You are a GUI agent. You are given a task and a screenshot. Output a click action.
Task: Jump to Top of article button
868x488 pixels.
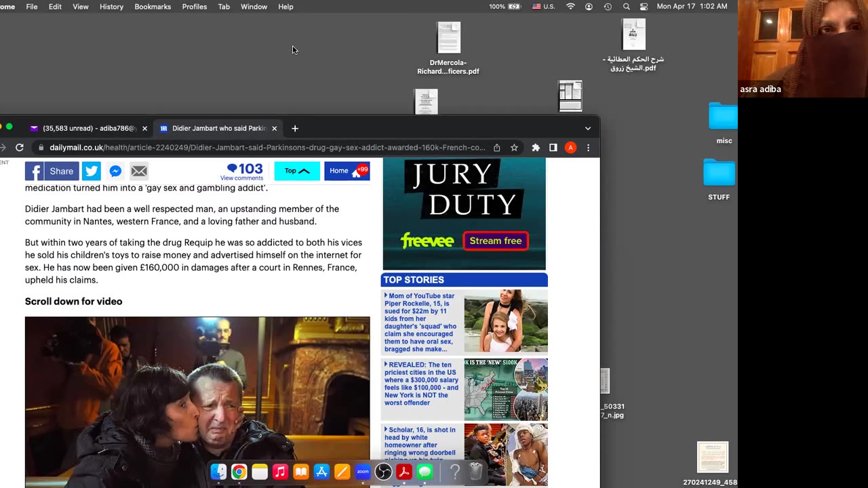pyautogui.click(x=297, y=171)
